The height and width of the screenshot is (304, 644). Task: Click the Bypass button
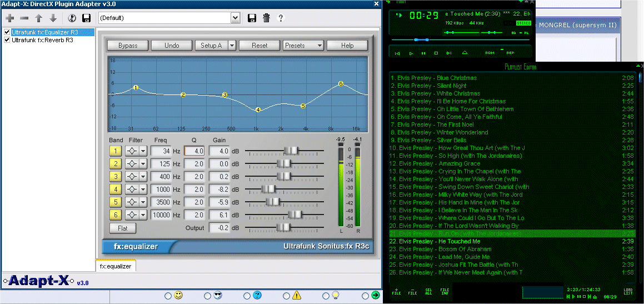coord(128,46)
